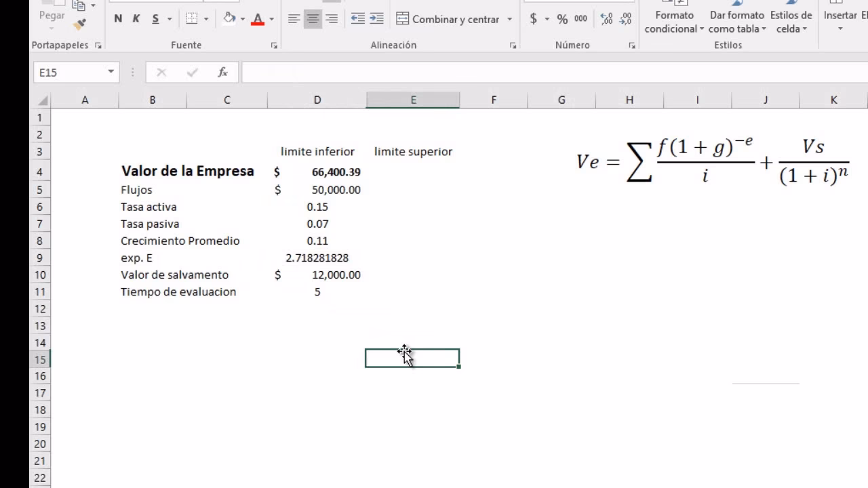Click the thousands separator 000 icon
Image resolution: width=868 pixels, height=488 pixels.
coord(580,19)
